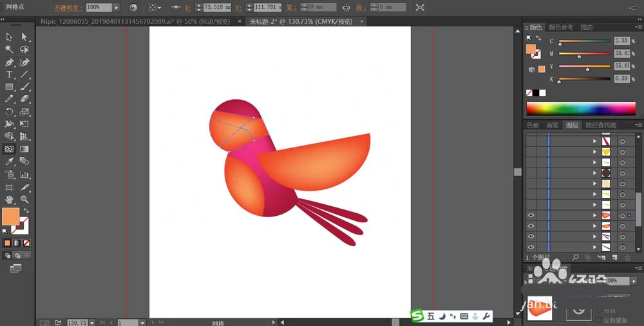The height and width of the screenshot is (326, 644).
Task: Toggle constrain width and height proportions link
Action: click(x=346, y=7)
